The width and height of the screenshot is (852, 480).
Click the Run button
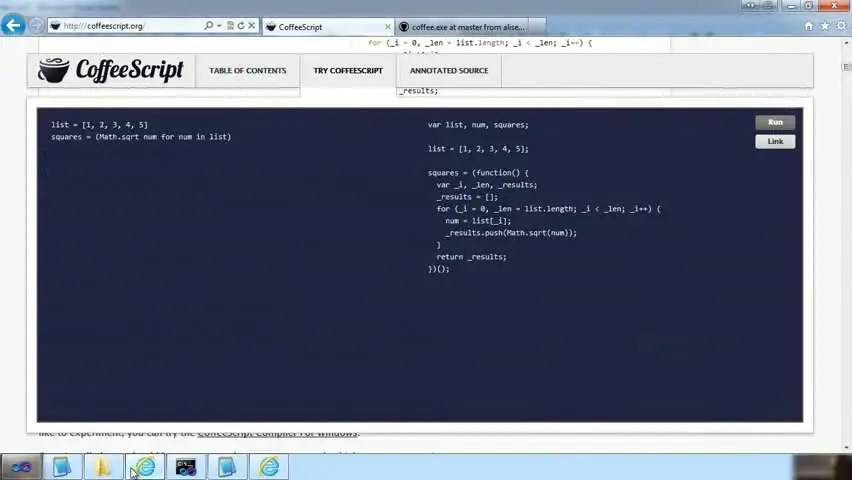775,122
